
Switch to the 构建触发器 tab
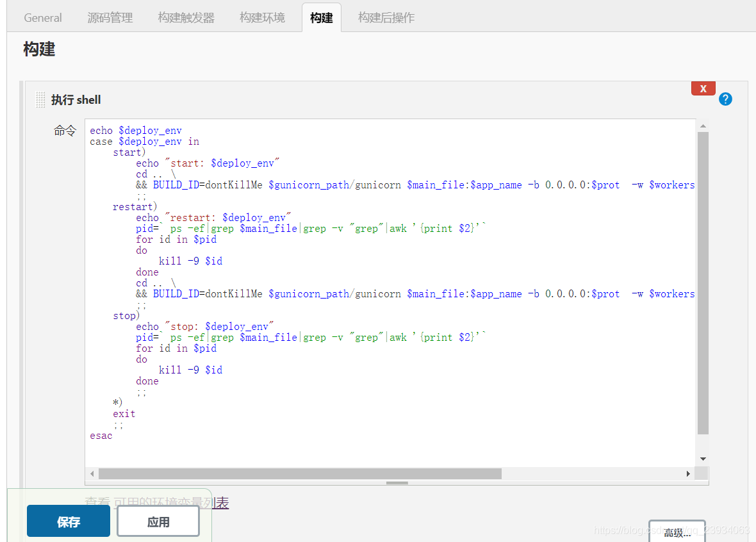pyautogui.click(x=186, y=18)
